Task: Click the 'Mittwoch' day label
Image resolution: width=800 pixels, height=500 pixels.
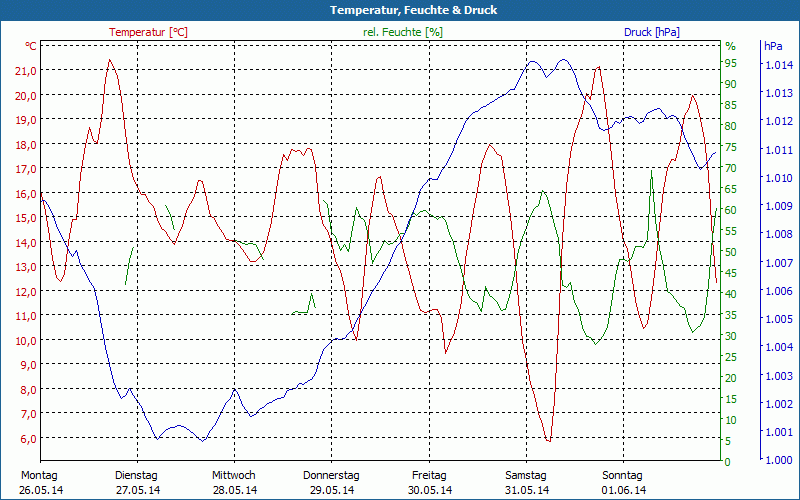Action: (234, 476)
